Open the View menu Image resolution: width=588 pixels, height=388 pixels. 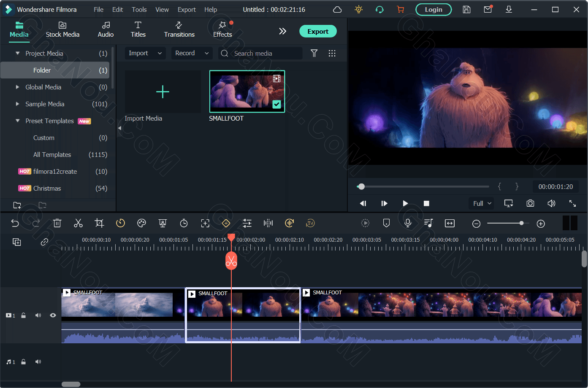[162, 9]
